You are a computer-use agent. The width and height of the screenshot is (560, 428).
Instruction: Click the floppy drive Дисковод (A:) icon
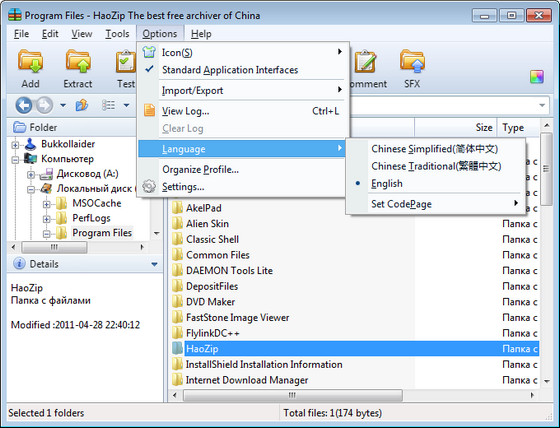46,174
